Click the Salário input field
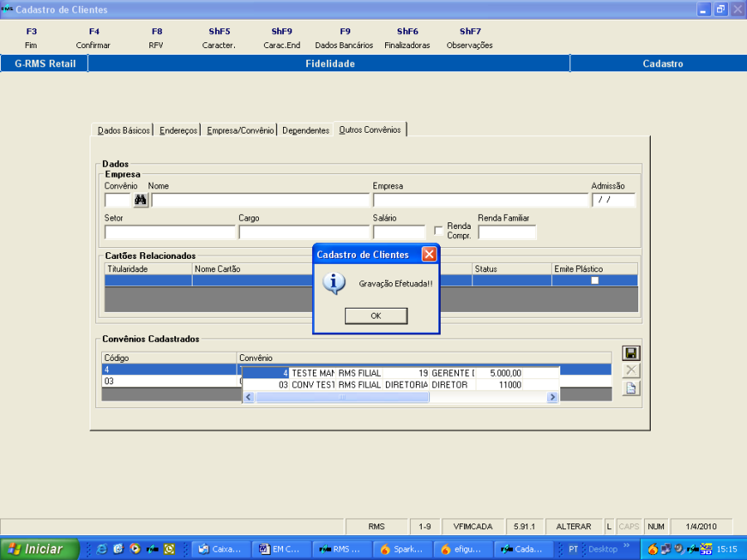The width and height of the screenshot is (747, 560). tap(399, 232)
